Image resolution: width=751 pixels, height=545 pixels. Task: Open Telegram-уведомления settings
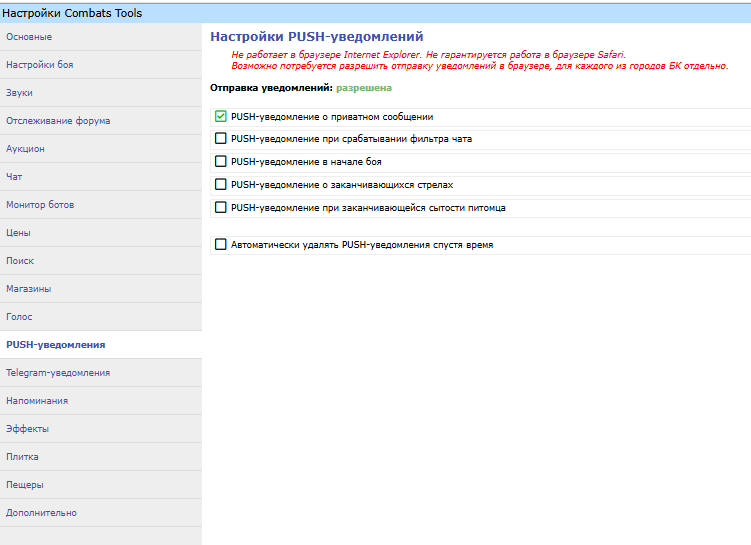point(58,373)
